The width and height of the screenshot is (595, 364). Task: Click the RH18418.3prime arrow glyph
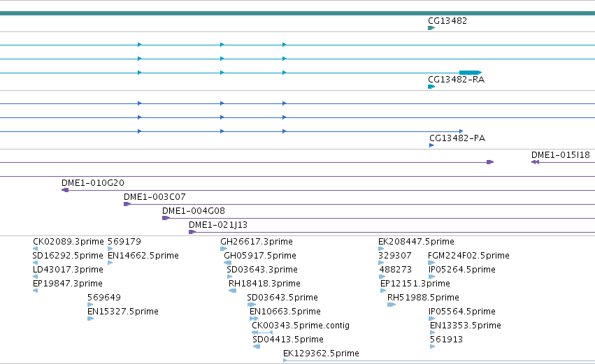coord(233,291)
